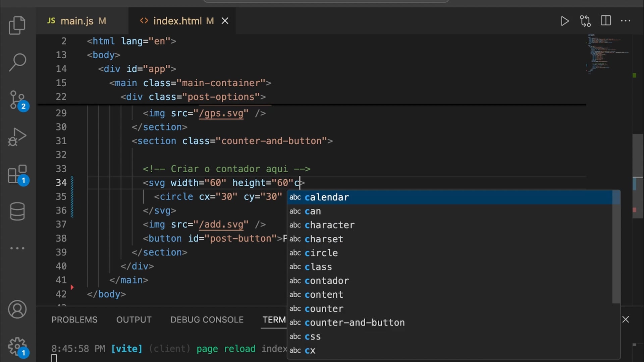
Task: Toggle the split editor layout
Action: point(606,21)
